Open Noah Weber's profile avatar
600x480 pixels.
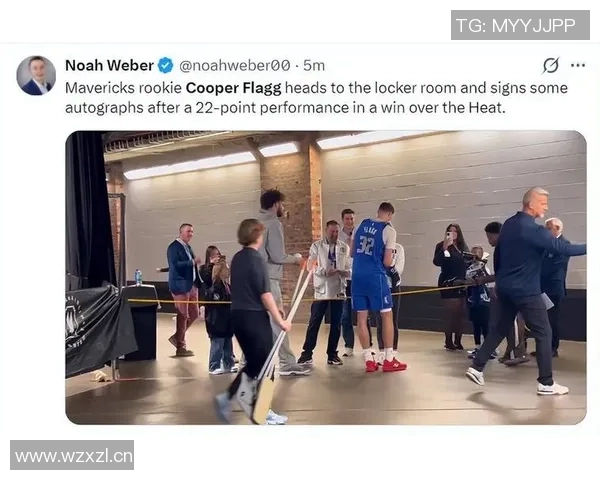36,75
